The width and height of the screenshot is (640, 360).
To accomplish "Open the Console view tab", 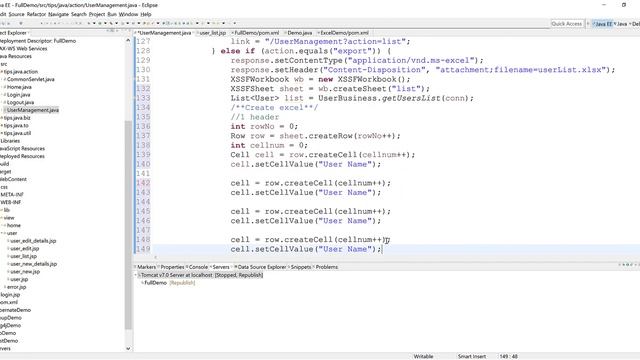I will [x=198, y=267].
